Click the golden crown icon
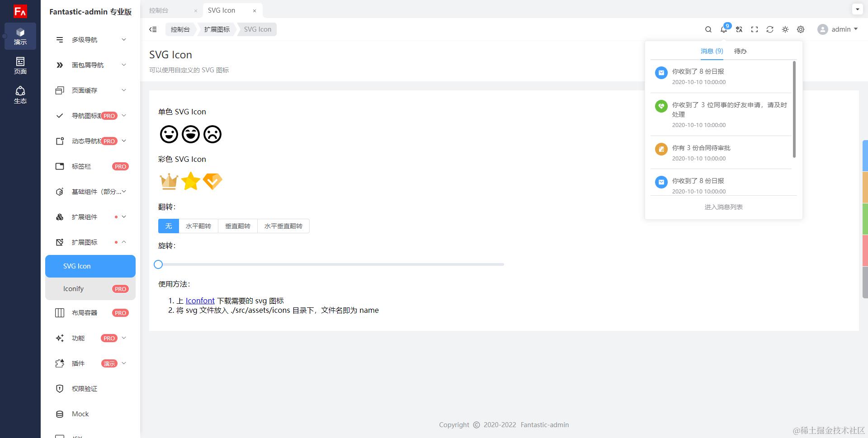The image size is (868, 438). coord(169,181)
